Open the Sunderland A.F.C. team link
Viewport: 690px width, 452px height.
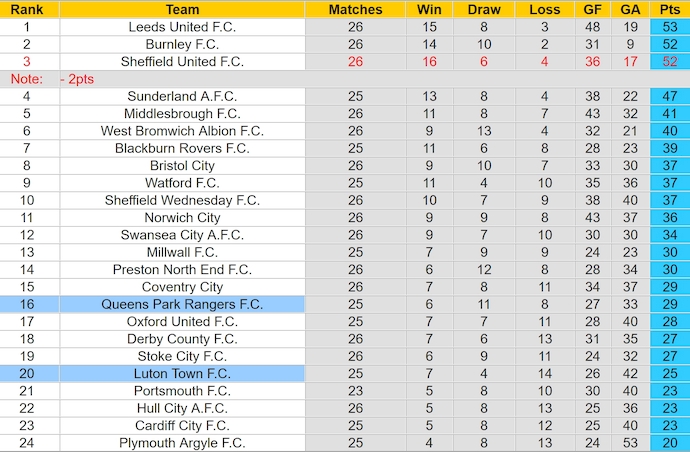click(x=182, y=96)
